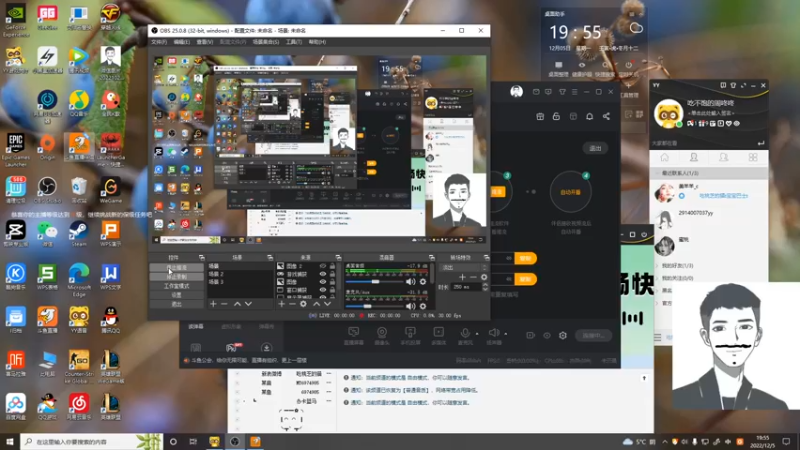Open Douyu hamburger menu in title bar
800x450 pixels.
click(574, 92)
